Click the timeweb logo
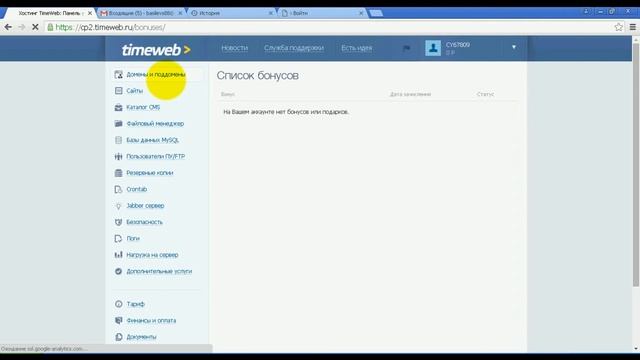 point(156,50)
